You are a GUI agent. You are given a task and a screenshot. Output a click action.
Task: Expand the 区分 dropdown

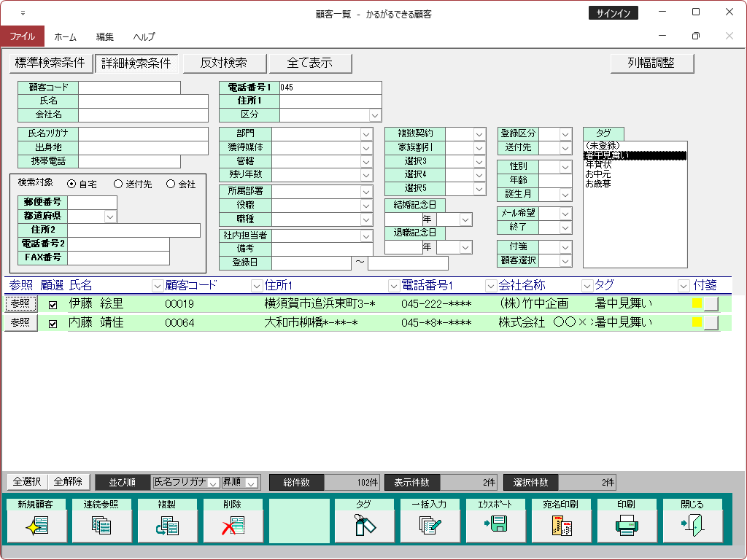(375, 115)
